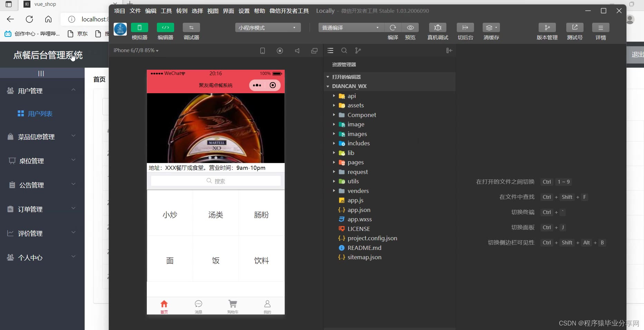Start real-device debugging
Viewport: 644px width, 330px height.
click(x=438, y=28)
